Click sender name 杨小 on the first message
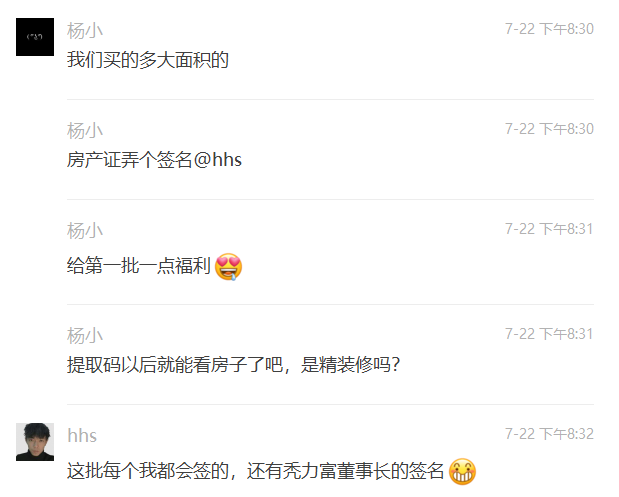 [85, 30]
